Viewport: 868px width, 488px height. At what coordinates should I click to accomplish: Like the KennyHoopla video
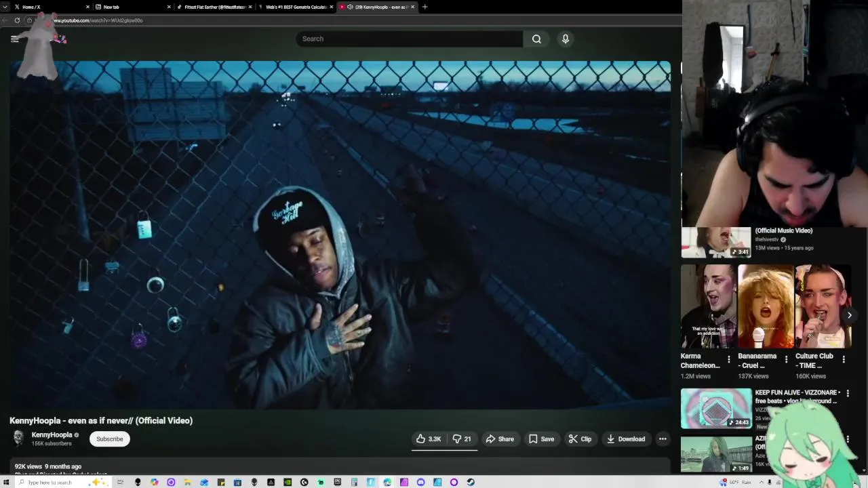coord(429,439)
